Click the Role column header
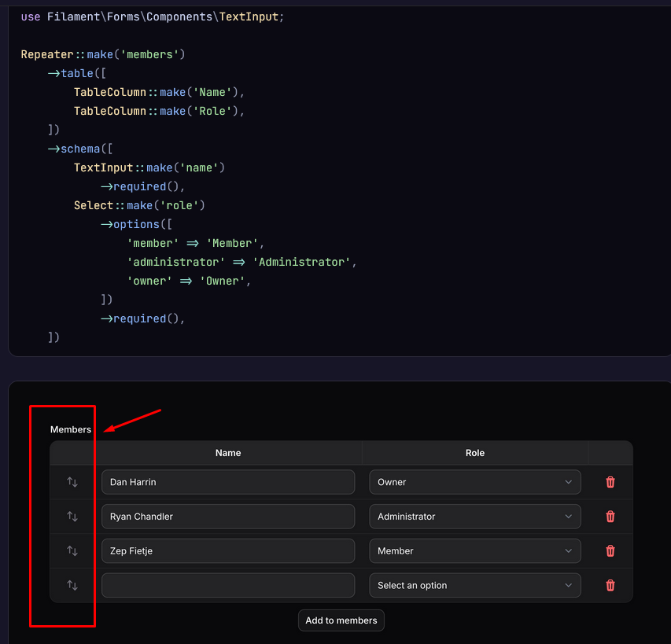 pyautogui.click(x=475, y=453)
